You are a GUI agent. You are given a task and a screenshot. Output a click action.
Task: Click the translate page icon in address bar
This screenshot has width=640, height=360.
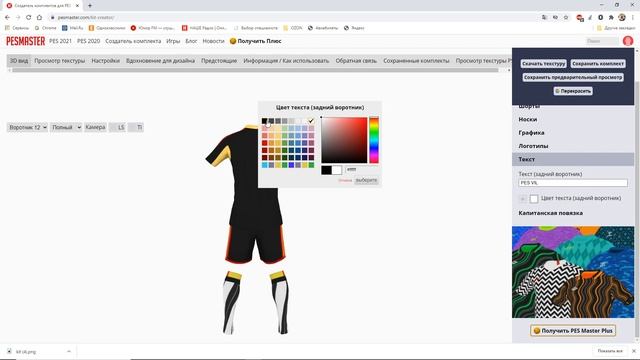point(544,18)
